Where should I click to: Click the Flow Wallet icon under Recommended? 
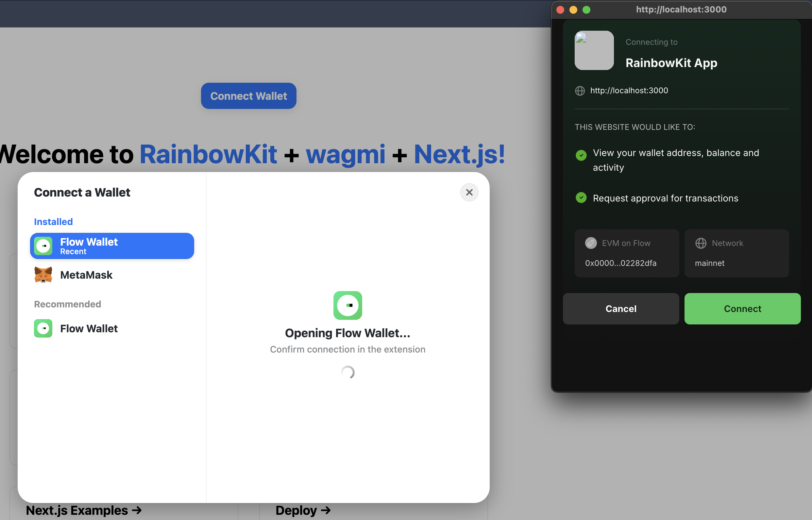[x=44, y=328]
